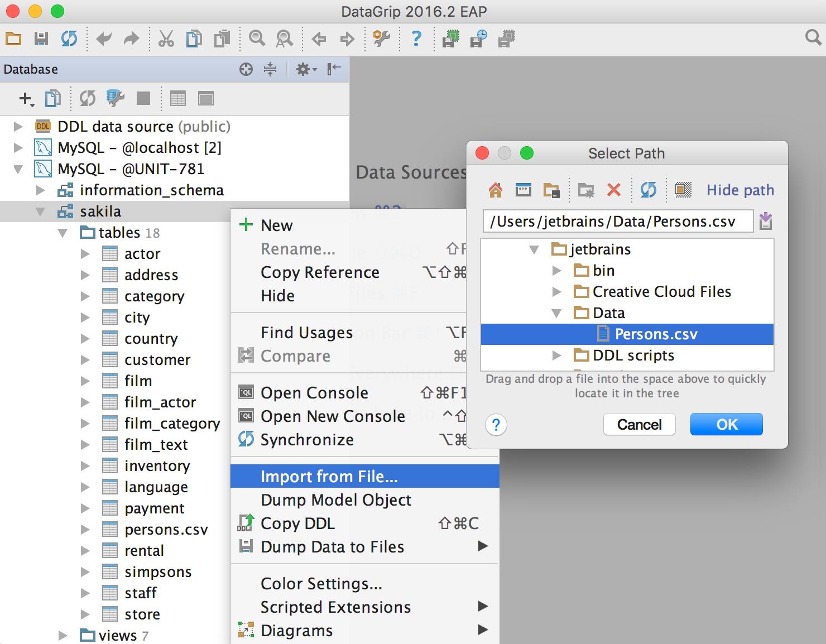Click the Synchronize icon in main toolbar
The height and width of the screenshot is (644, 826).
(69, 39)
